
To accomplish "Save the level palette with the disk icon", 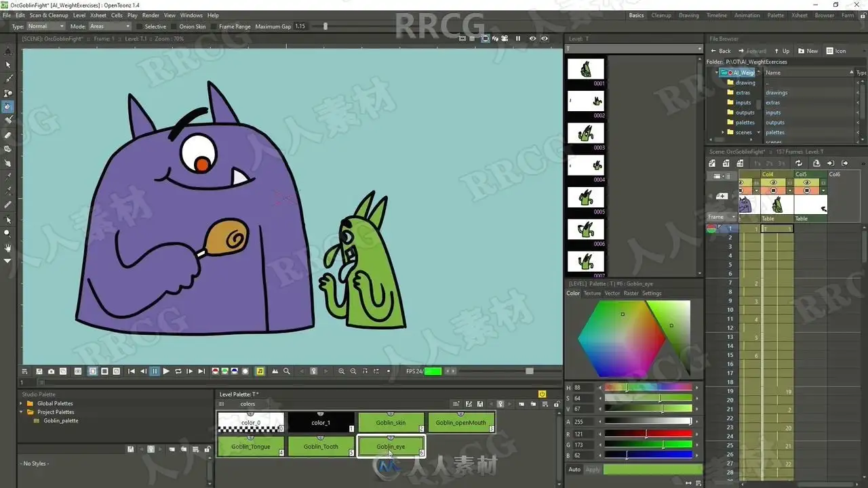I will (479, 404).
